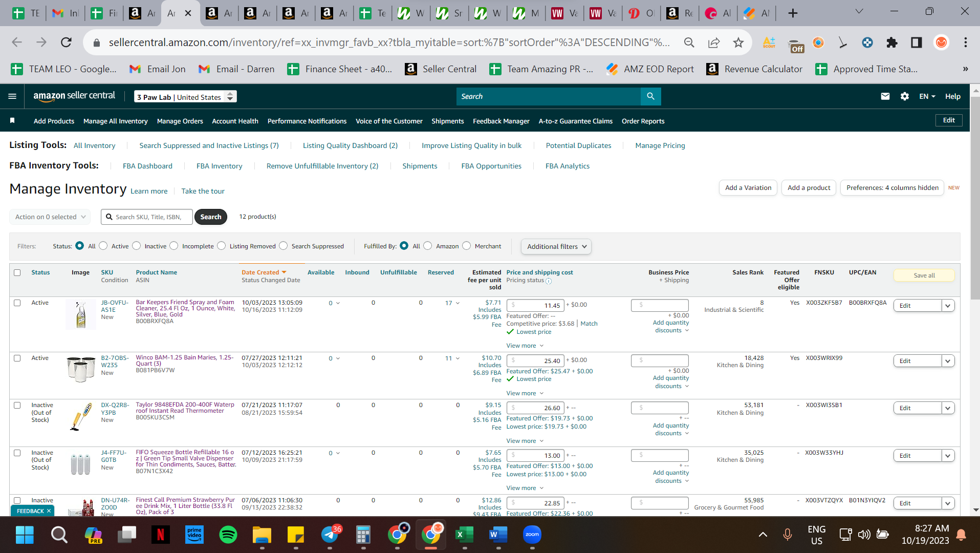Select the Active status filter radio
The height and width of the screenshot is (553, 980).
point(103,246)
